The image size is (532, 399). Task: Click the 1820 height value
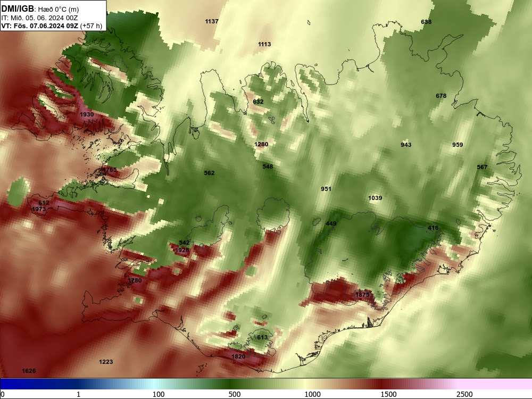pyautogui.click(x=238, y=356)
